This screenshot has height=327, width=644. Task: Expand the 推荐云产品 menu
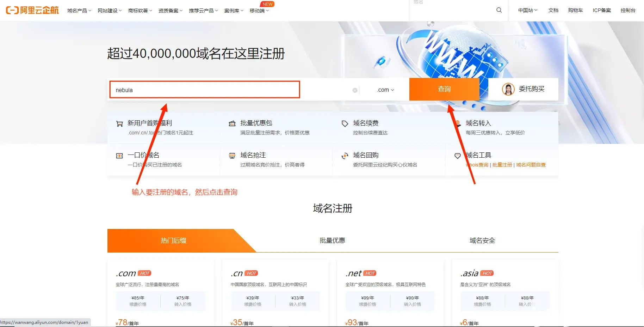(x=204, y=11)
